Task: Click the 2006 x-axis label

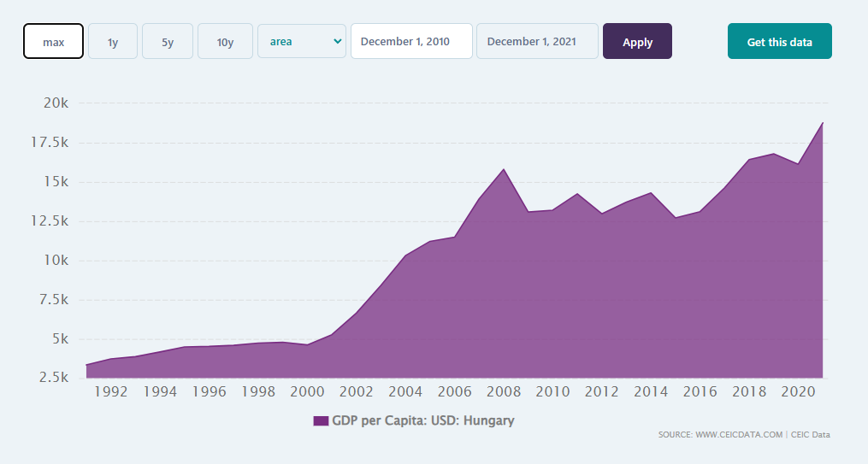Action: click(454, 391)
